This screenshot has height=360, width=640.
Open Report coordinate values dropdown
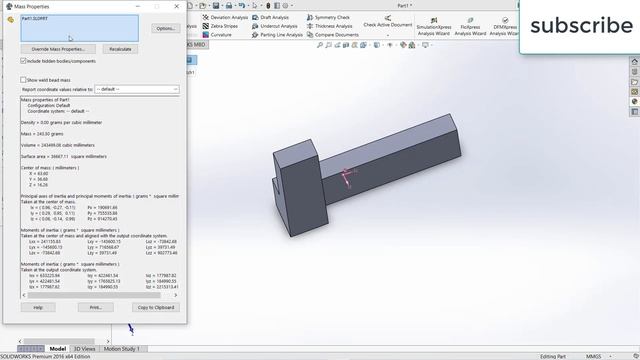(x=137, y=89)
